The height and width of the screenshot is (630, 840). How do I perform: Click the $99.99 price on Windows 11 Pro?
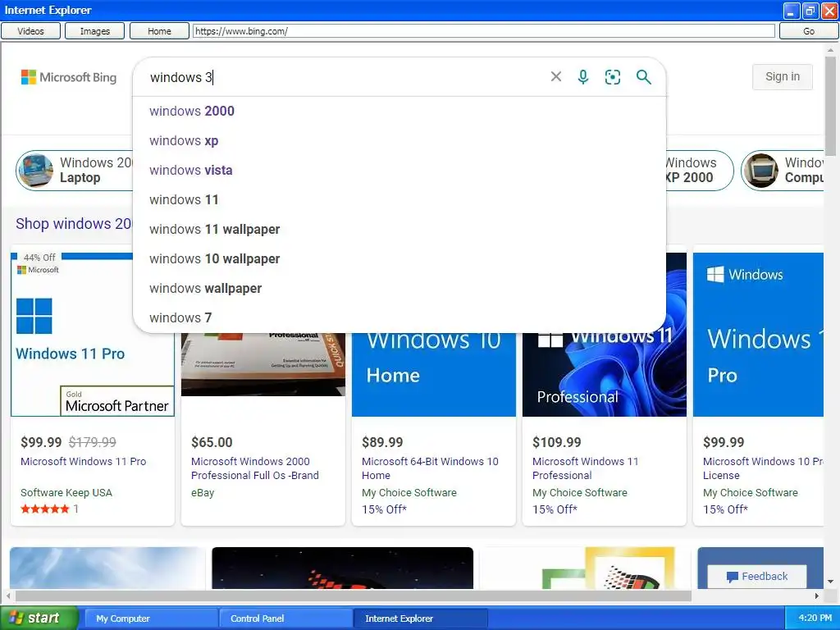41,442
